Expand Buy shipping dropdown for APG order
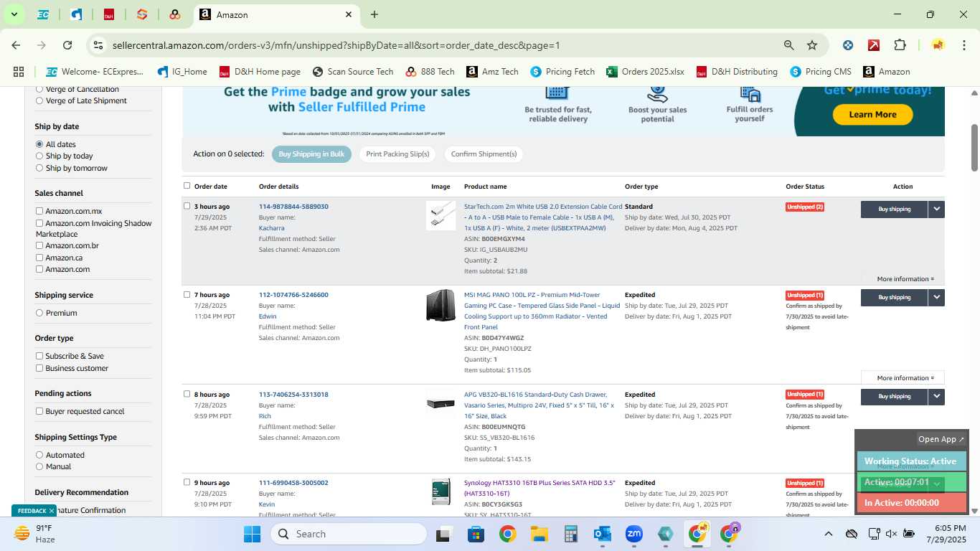 936,396
